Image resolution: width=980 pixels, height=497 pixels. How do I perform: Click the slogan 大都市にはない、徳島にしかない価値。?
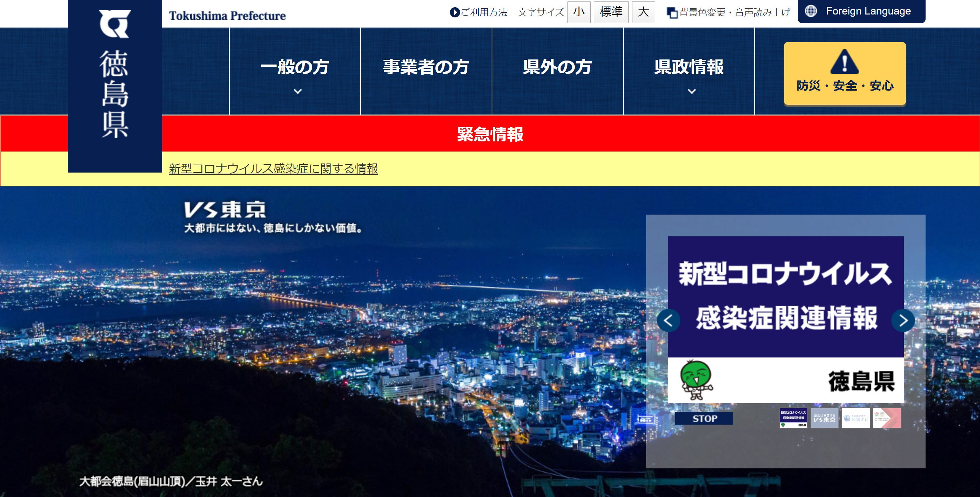tap(273, 228)
